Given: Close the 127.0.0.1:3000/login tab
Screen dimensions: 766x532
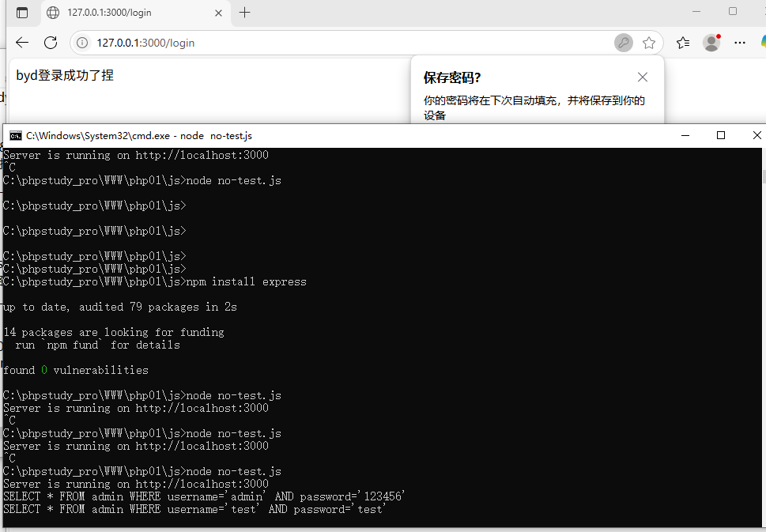Looking at the screenshot, I should tap(218, 13).
